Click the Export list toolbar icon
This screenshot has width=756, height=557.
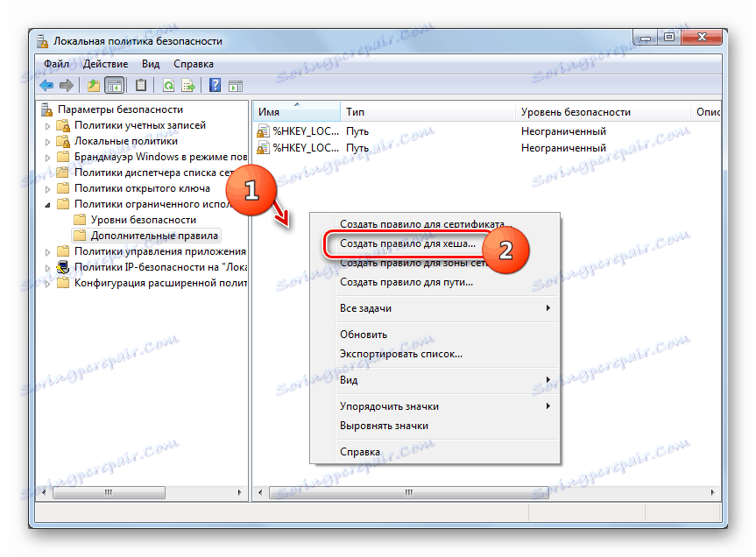tap(188, 86)
